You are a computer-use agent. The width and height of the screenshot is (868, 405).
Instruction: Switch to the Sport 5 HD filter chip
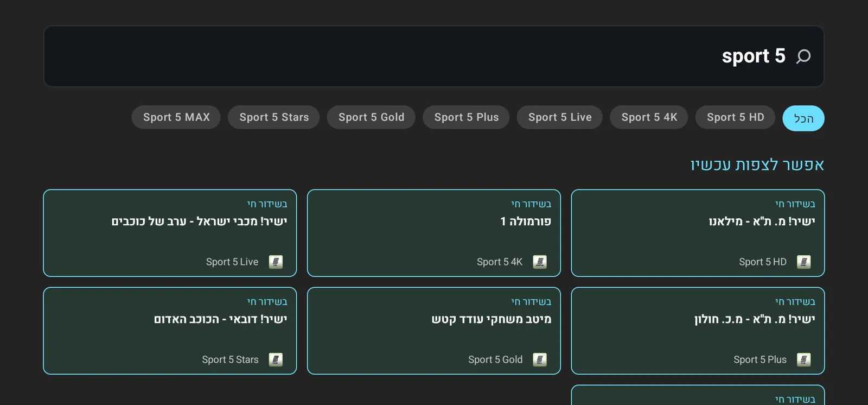pyautogui.click(x=736, y=117)
